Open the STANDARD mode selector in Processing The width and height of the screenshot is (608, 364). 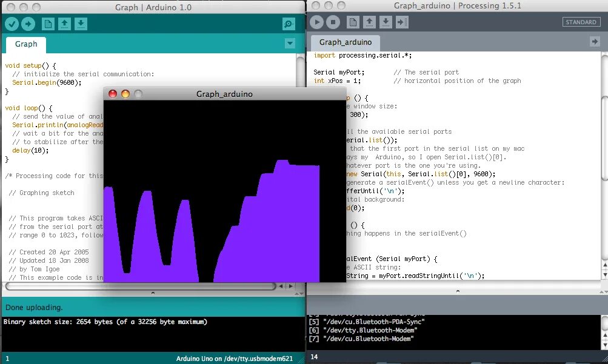[581, 22]
